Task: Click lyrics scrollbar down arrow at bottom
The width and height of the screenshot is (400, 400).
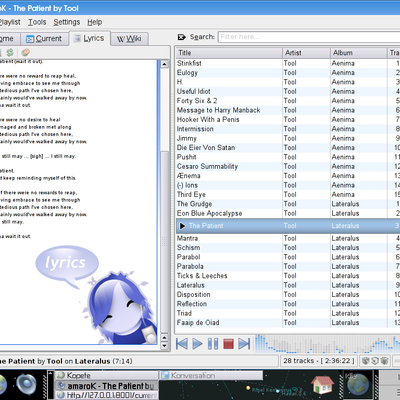Action: click(164, 346)
